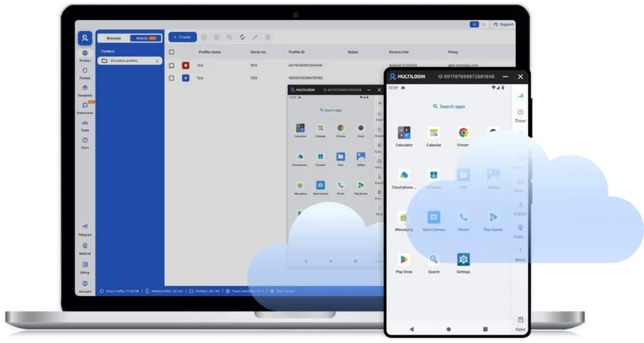Click the serial number 1255 cell
This screenshot has width=644, height=343.
pos(254,78)
